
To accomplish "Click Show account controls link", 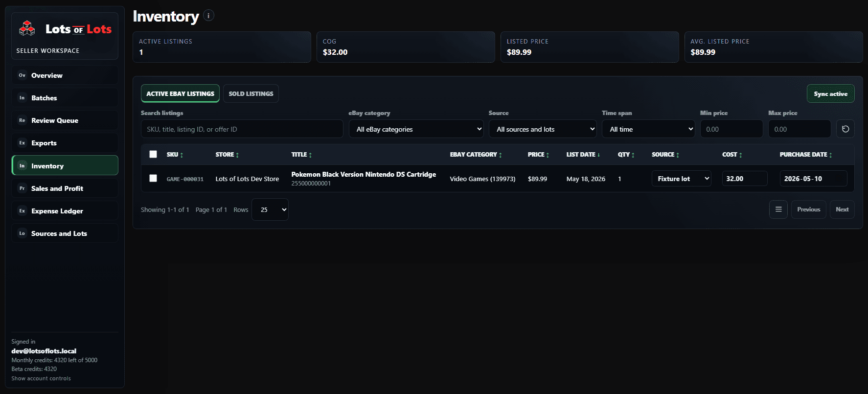I will pyautogui.click(x=41, y=378).
